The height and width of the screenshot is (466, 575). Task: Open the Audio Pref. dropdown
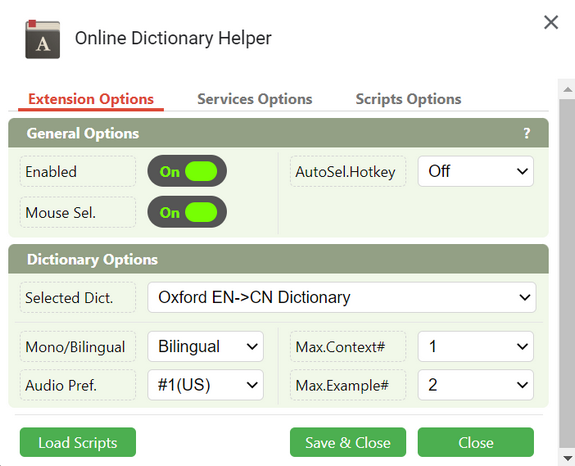pos(205,385)
